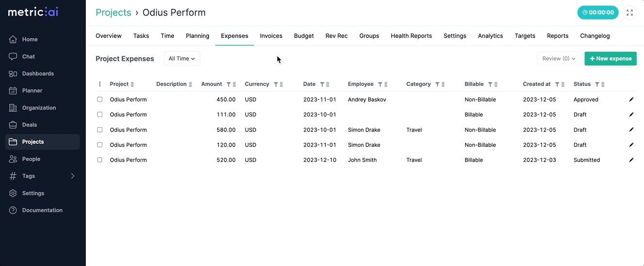Open the Amount column filter icon
The height and width of the screenshot is (266, 644).
tap(228, 84)
